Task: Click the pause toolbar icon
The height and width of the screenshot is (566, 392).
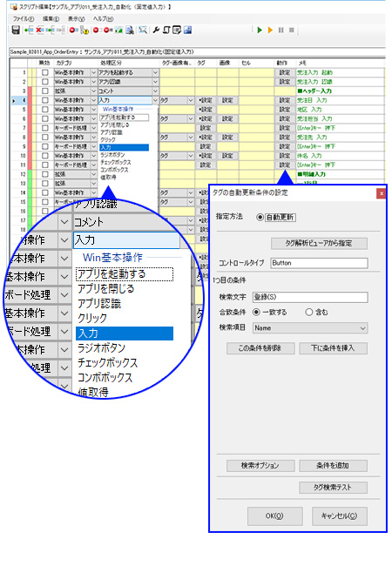Action: click(x=280, y=30)
